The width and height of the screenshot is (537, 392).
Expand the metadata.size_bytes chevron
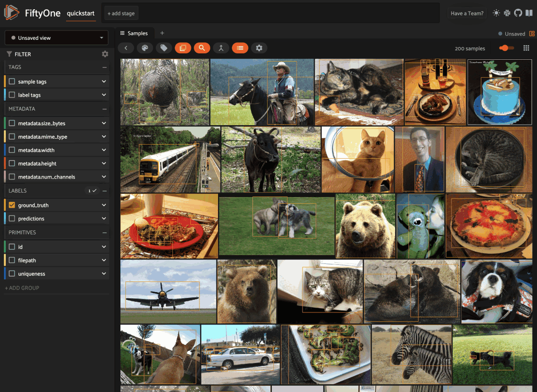click(x=104, y=123)
